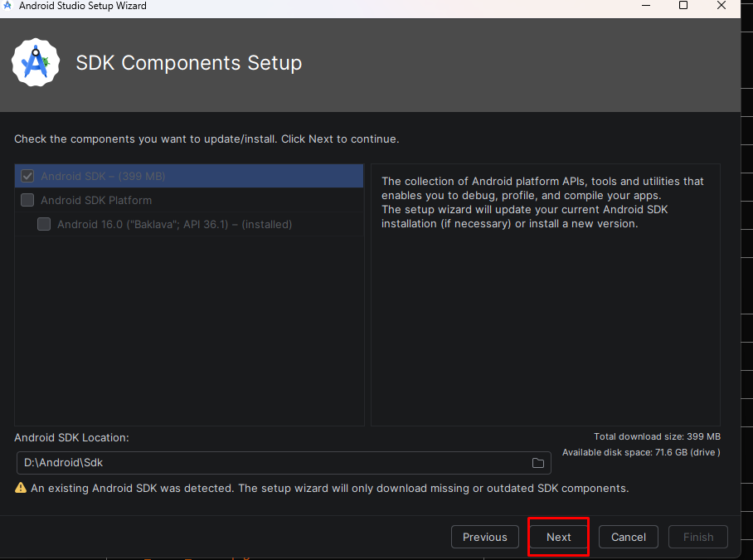Check the Android SDK Platform checkbox

27,200
